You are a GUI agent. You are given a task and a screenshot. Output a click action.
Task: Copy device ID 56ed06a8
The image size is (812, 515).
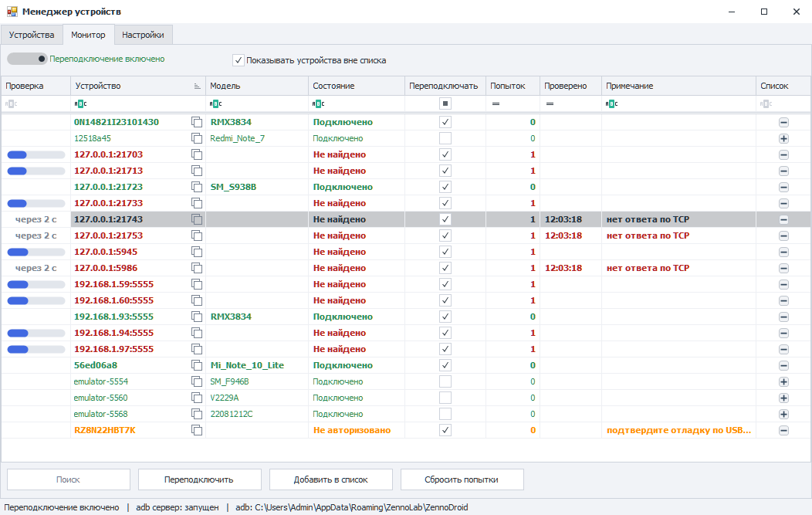coord(197,365)
